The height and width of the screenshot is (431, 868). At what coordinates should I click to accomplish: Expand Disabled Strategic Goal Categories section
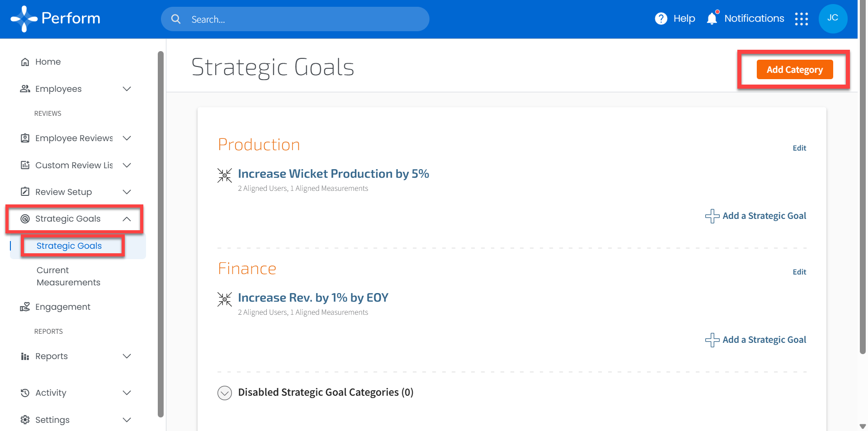(x=225, y=393)
